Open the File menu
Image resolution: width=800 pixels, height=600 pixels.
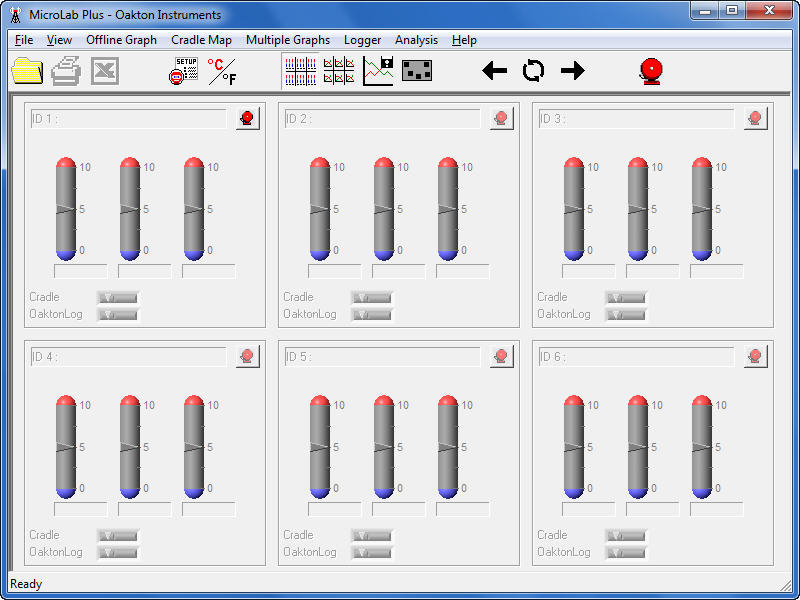[24, 40]
